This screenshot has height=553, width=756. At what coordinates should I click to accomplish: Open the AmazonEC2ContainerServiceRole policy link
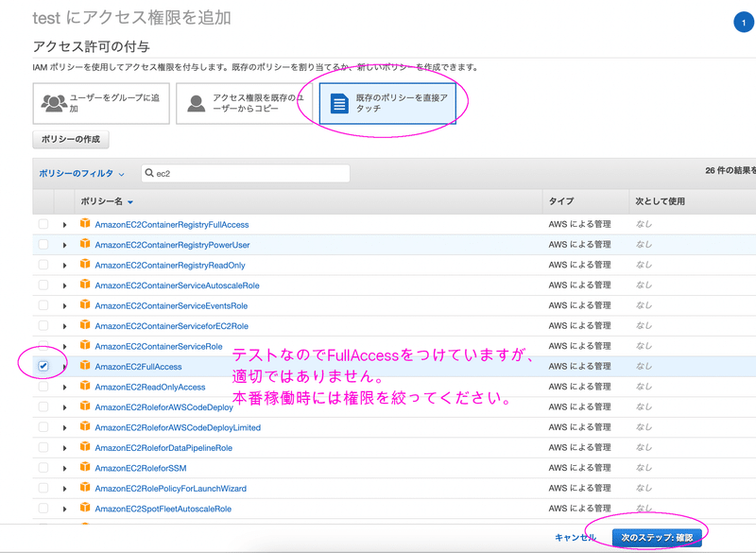(159, 347)
